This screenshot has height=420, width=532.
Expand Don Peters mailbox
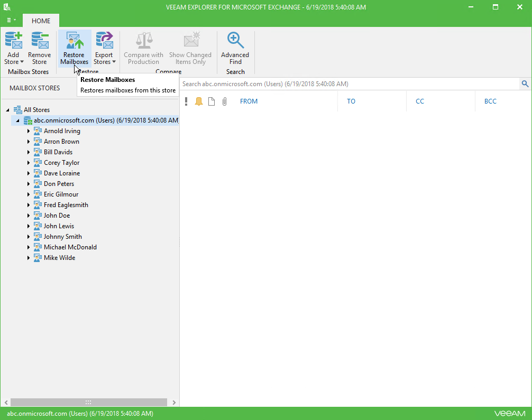pos(29,183)
